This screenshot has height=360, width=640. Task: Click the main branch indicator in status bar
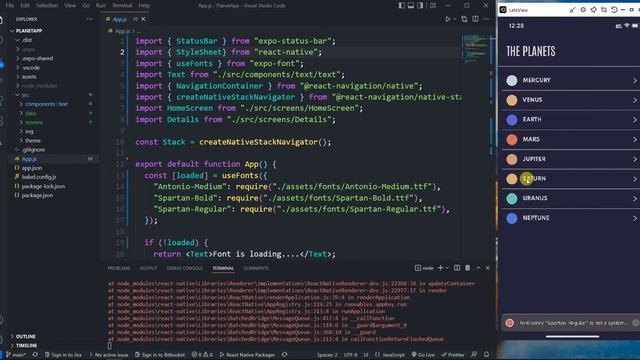[x=16, y=355]
